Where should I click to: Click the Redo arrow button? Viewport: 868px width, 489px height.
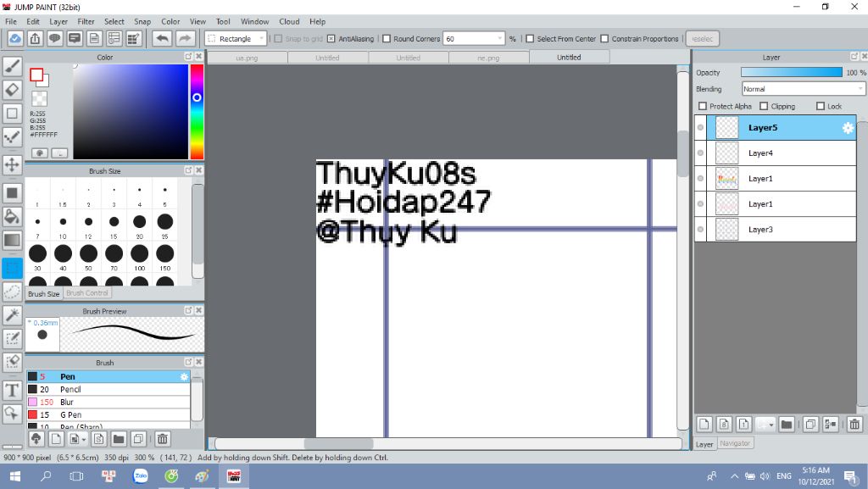pyautogui.click(x=185, y=39)
